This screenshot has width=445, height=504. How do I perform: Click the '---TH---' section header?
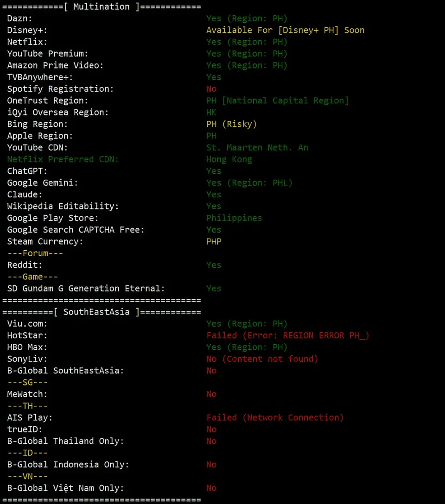coord(27,406)
